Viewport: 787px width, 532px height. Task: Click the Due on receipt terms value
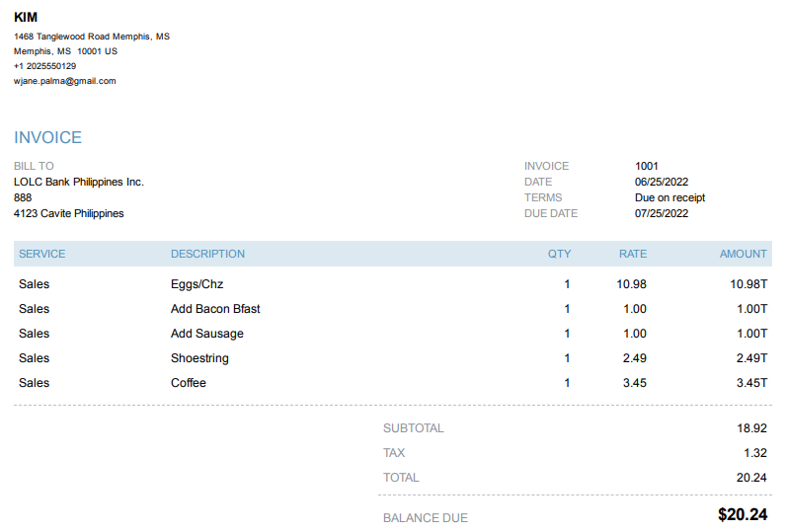point(669,197)
